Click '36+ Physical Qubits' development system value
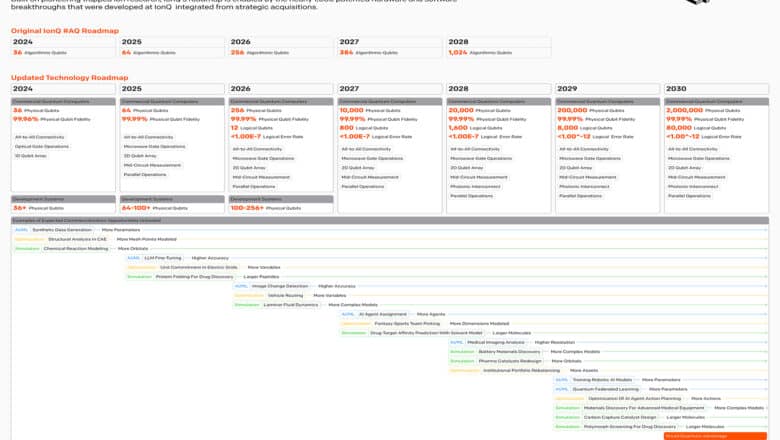The image size is (780, 440). point(38,208)
